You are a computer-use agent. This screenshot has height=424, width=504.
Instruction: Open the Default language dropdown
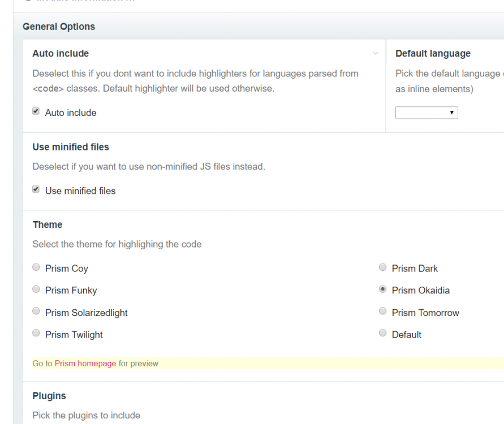tap(427, 113)
